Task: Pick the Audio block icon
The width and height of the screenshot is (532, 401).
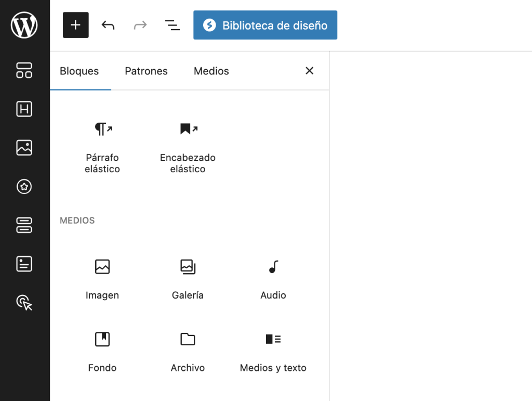Action: pos(273,267)
